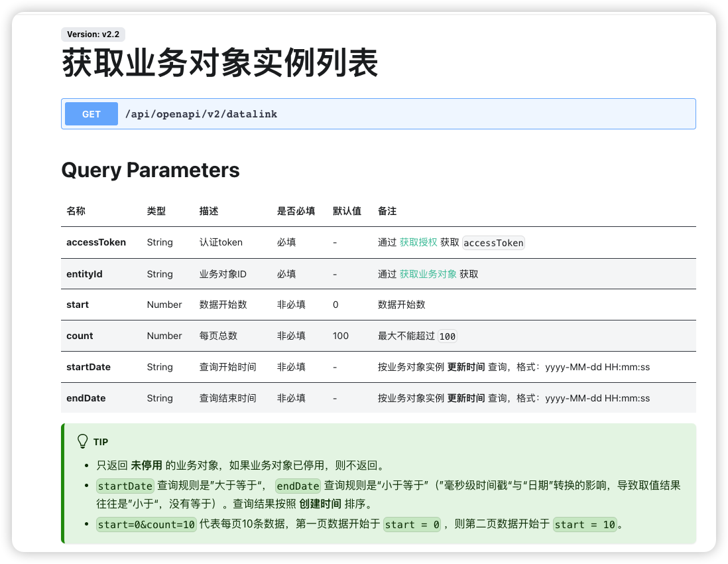This screenshot has height=564, width=728.
Task: Click the endDate code tag in the tip
Action: coord(298,486)
